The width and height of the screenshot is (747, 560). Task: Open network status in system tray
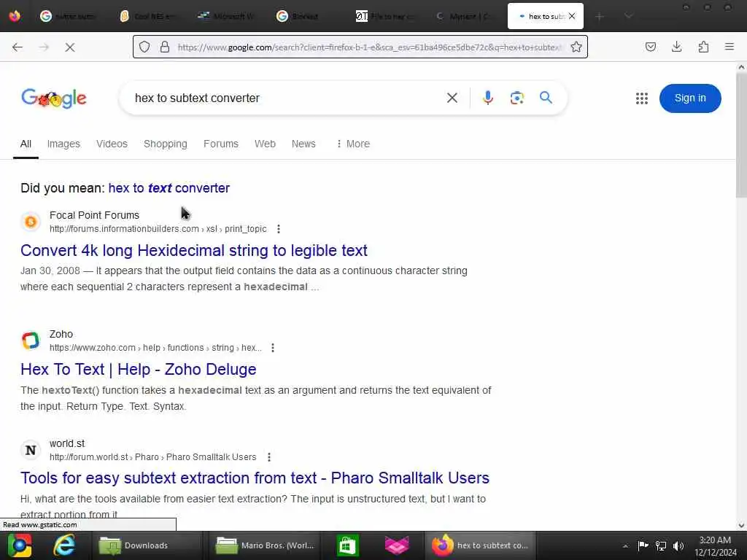(661, 545)
